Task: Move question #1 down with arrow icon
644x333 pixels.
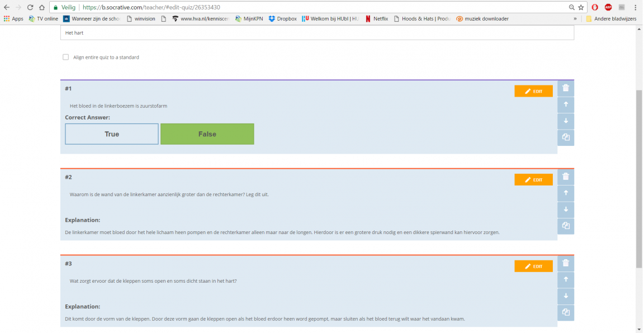Action: click(566, 121)
